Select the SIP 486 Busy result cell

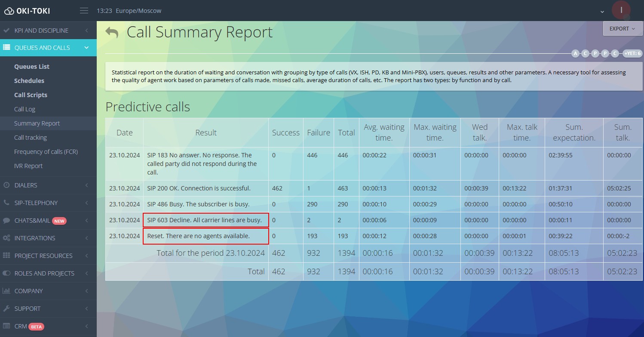[206, 204]
